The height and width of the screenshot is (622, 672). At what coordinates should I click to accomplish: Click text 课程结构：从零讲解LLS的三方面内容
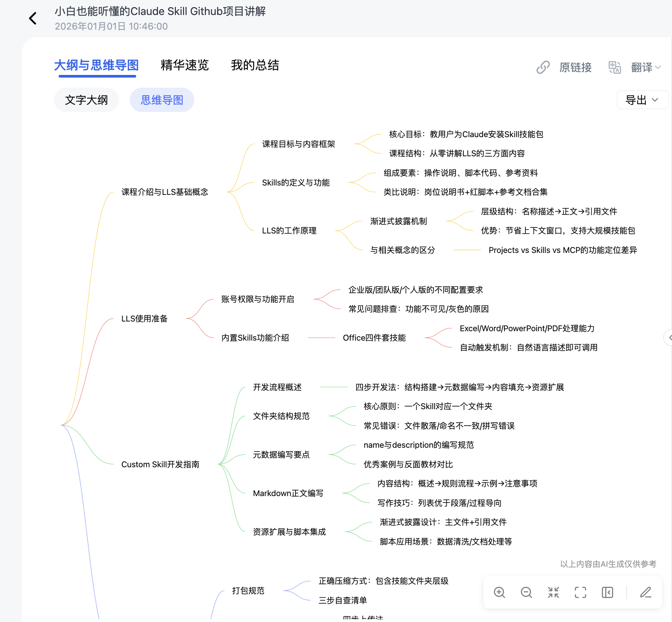coord(457,153)
